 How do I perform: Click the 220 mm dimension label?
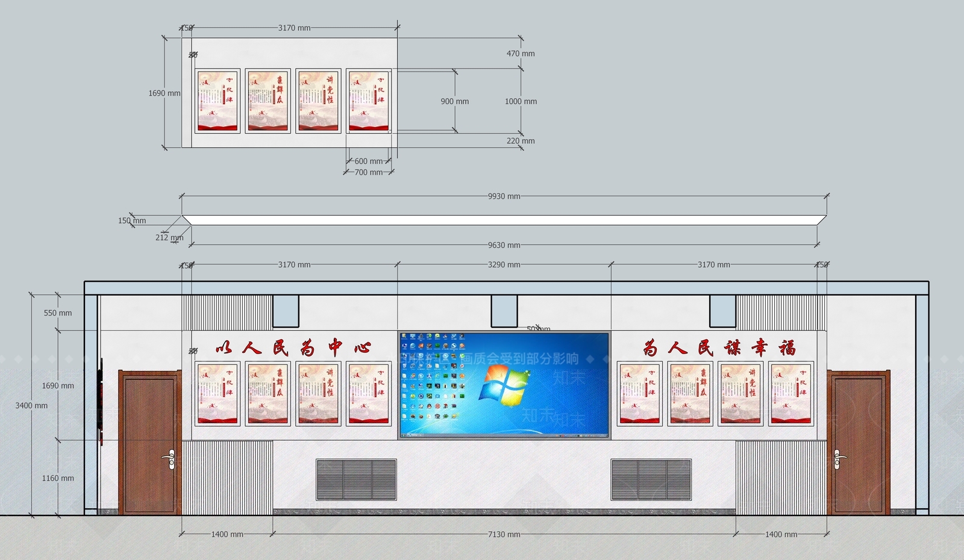click(521, 141)
